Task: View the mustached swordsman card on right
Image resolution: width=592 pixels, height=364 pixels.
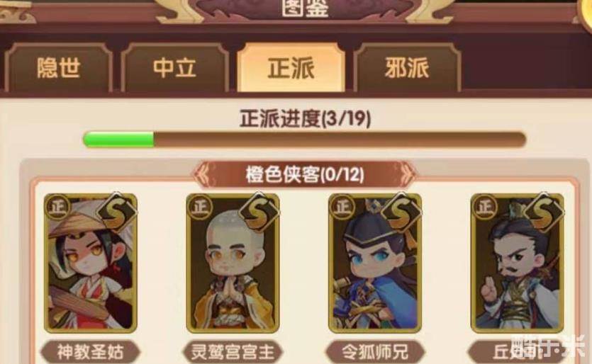Action: tap(518, 263)
